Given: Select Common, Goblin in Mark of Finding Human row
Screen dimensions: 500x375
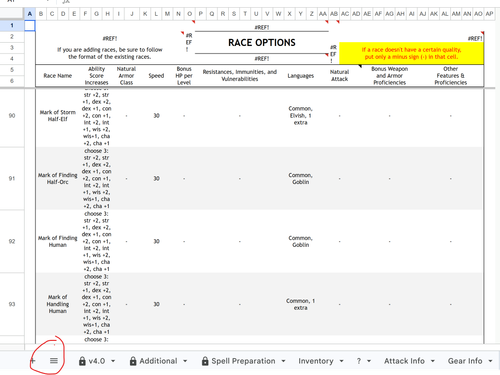Looking at the screenshot, I should [301, 241].
